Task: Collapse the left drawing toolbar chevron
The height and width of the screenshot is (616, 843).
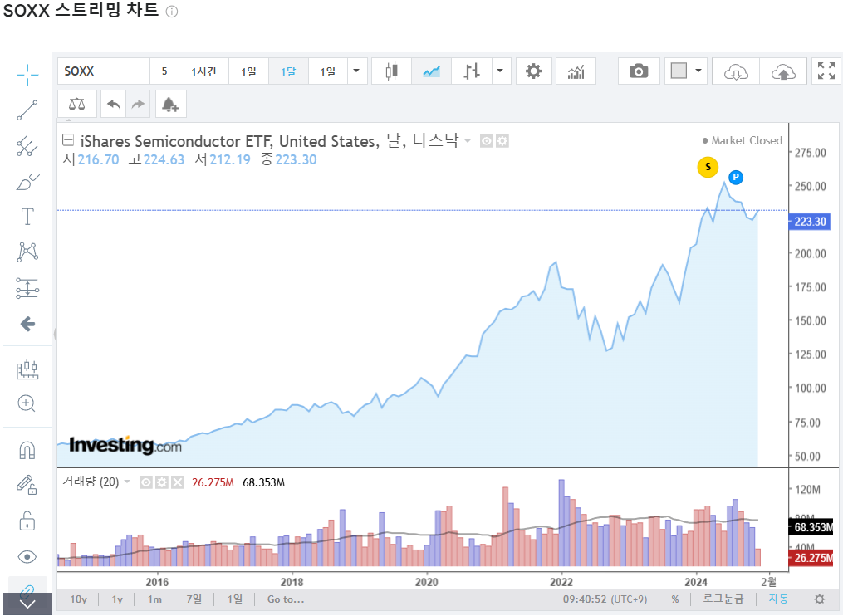Action: pyautogui.click(x=27, y=604)
